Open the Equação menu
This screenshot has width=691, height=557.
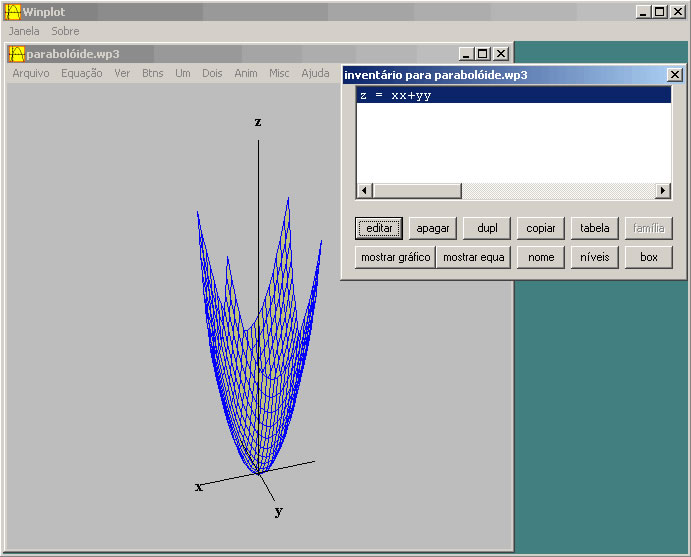pos(82,73)
